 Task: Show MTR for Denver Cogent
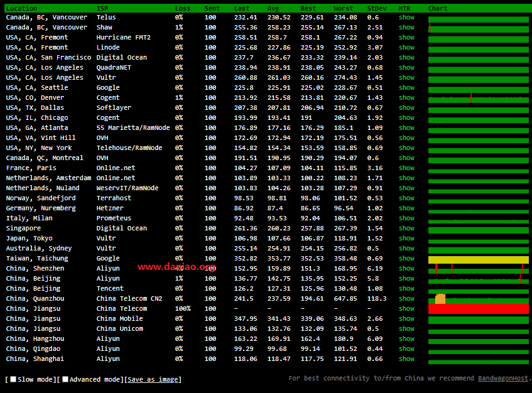point(406,98)
